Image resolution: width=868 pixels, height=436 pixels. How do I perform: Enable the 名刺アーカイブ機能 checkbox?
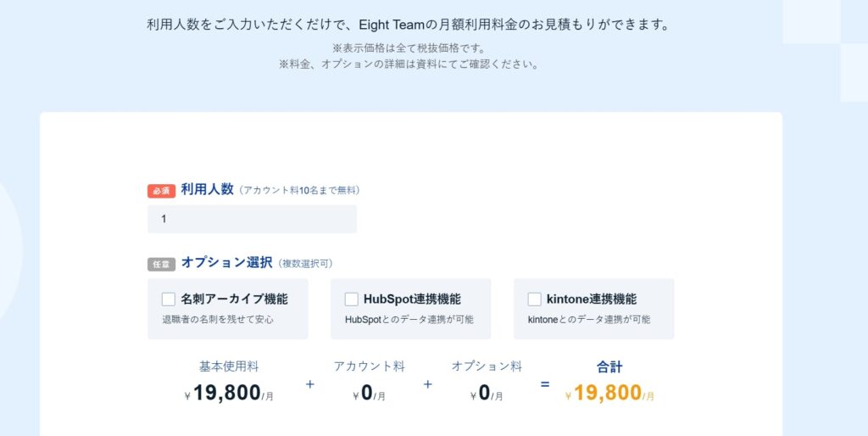pyautogui.click(x=169, y=299)
